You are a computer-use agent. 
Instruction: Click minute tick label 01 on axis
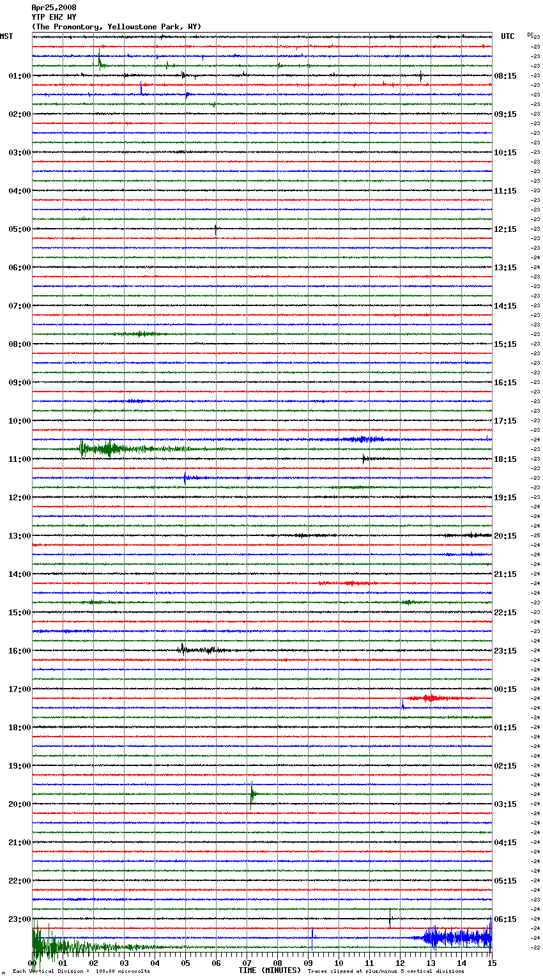[x=63, y=963]
